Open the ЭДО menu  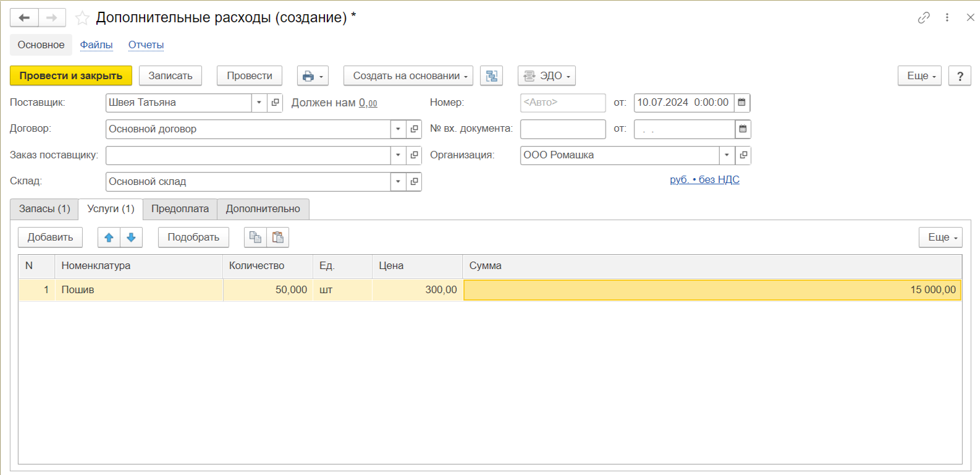(x=547, y=75)
